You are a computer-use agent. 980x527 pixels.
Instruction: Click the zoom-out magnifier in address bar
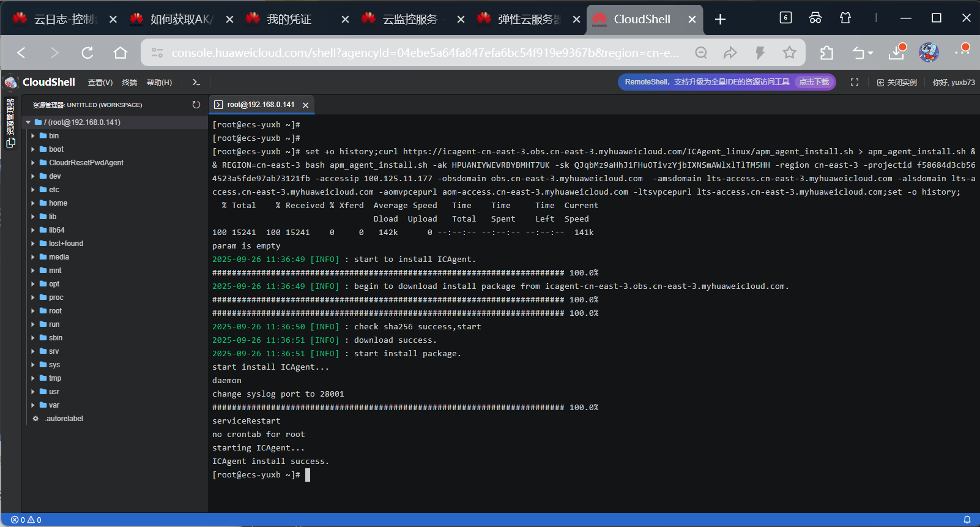[701, 53]
